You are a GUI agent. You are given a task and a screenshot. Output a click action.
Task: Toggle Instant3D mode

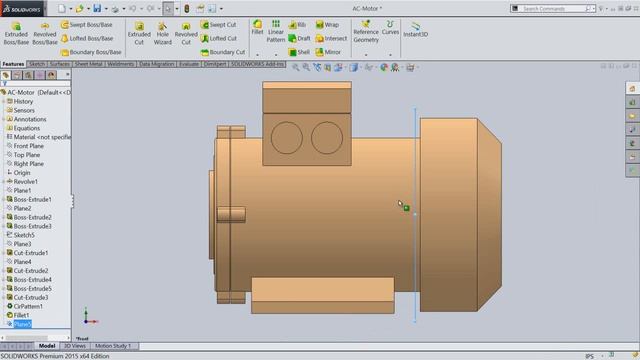pos(416,30)
